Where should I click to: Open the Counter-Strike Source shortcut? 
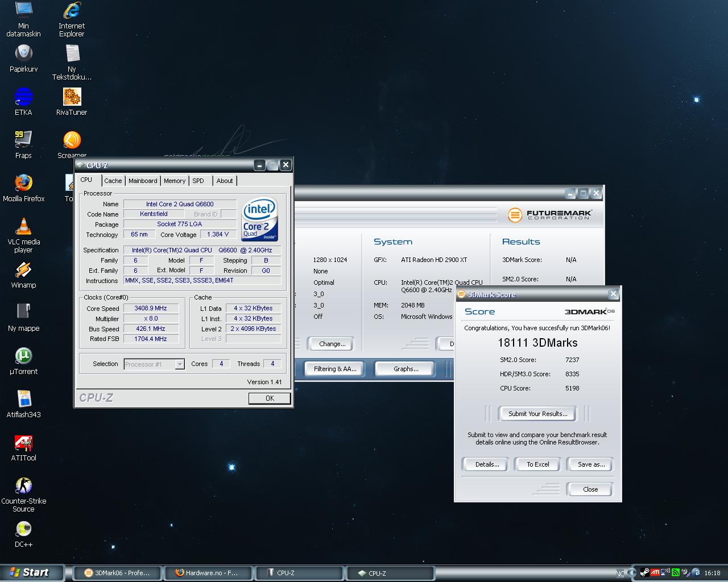pyautogui.click(x=23, y=494)
